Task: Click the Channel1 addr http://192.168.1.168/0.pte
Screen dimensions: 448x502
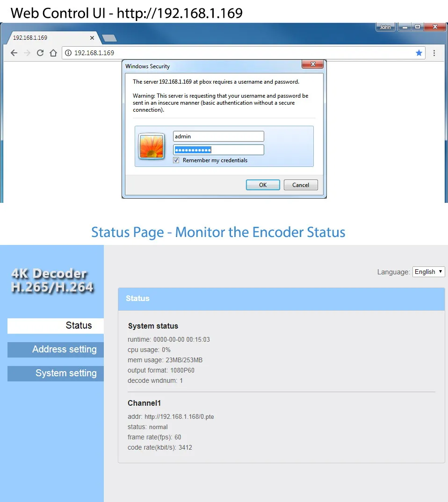Action: (171, 416)
